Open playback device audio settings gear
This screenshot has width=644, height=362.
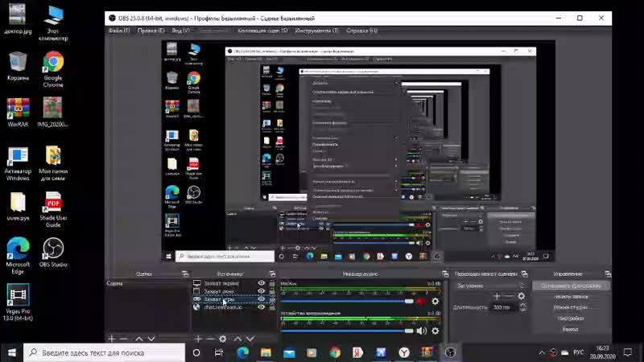pyautogui.click(x=435, y=331)
